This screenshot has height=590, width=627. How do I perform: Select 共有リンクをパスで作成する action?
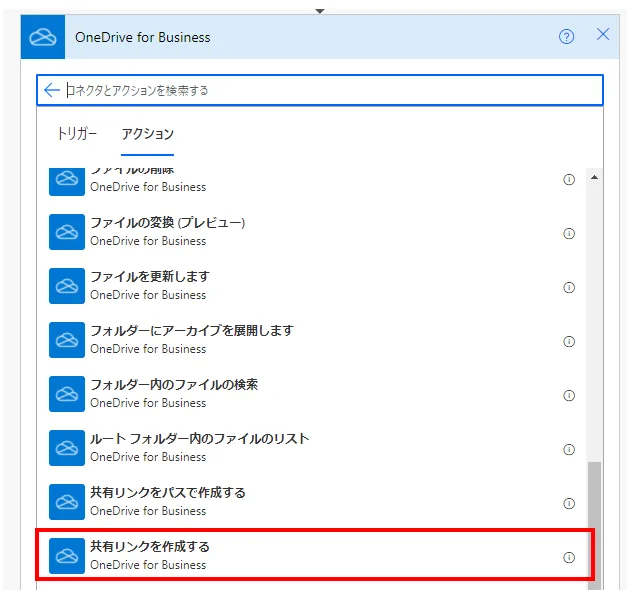[167, 493]
